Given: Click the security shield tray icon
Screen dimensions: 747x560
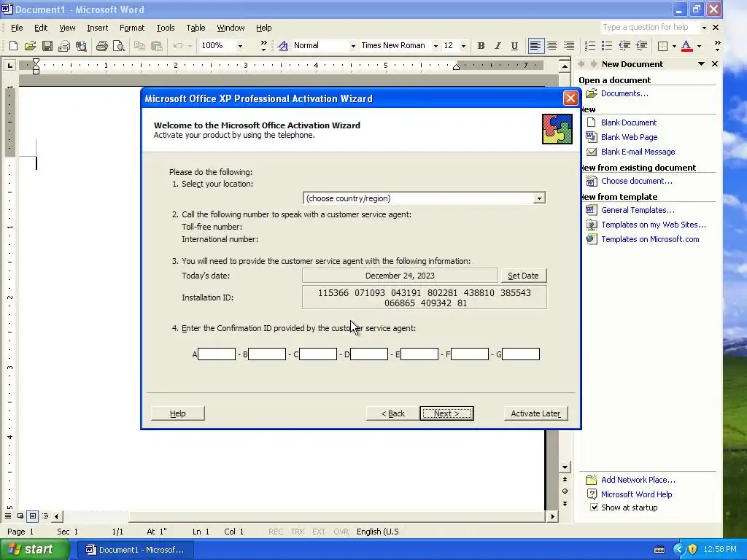Looking at the screenshot, I should point(692,550).
